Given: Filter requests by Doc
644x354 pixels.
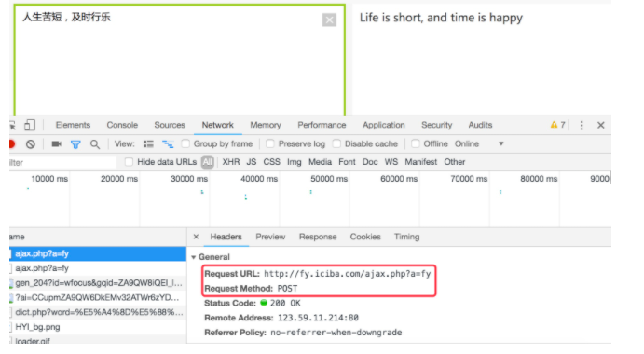Looking at the screenshot, I should coord(370,162).
